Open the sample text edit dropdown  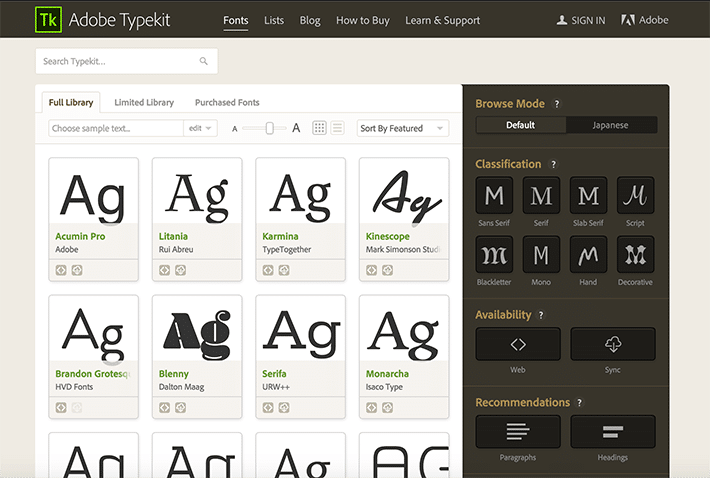click(200, 128)
